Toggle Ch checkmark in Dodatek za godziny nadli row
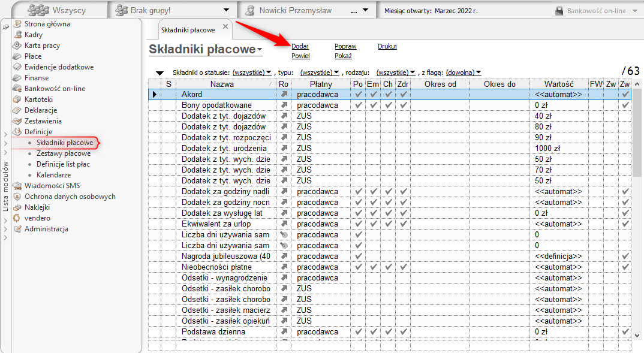 pyautogui.click(x=389, y=192)
